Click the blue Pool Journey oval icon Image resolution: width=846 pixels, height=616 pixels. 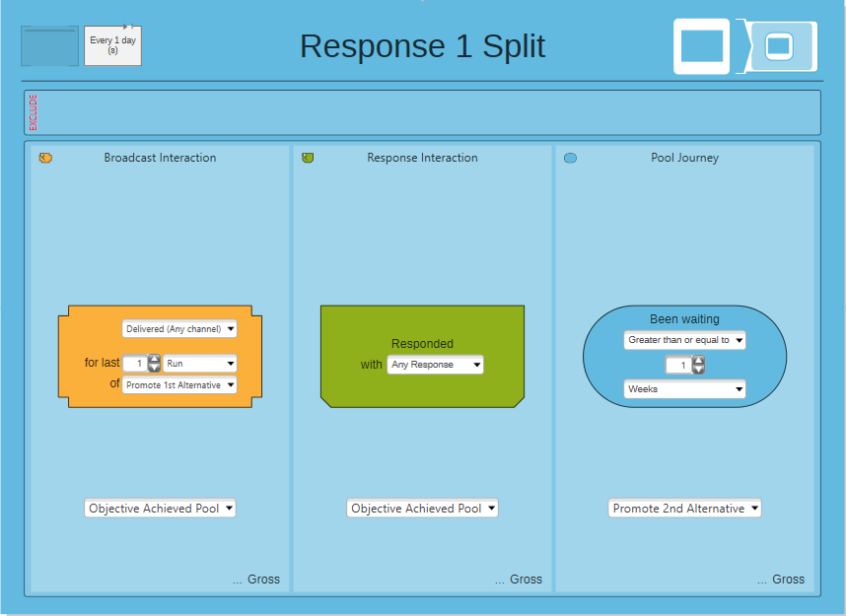570,158
